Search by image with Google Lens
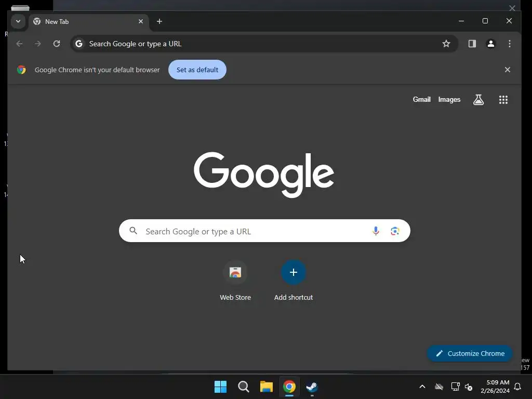 [x=395, y=231]
